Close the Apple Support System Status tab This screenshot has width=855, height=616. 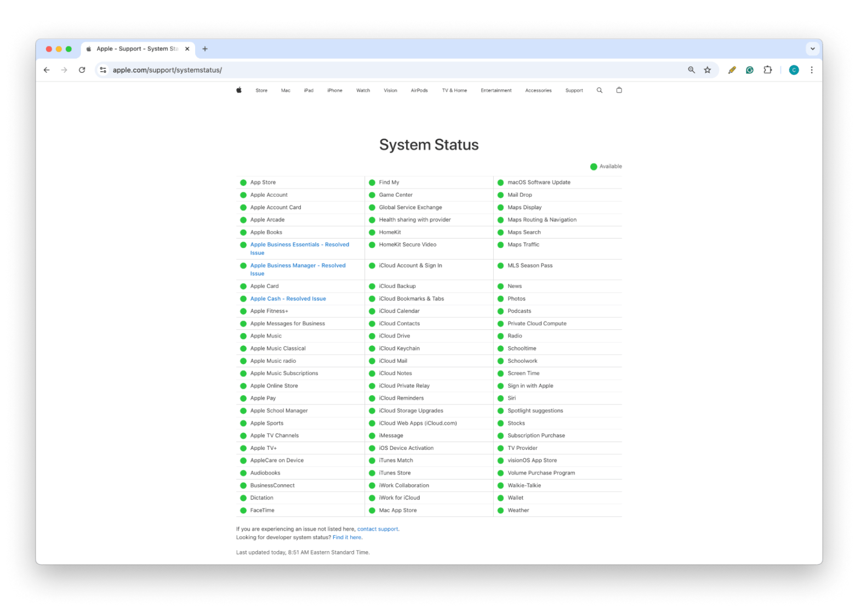click(187, 49)
